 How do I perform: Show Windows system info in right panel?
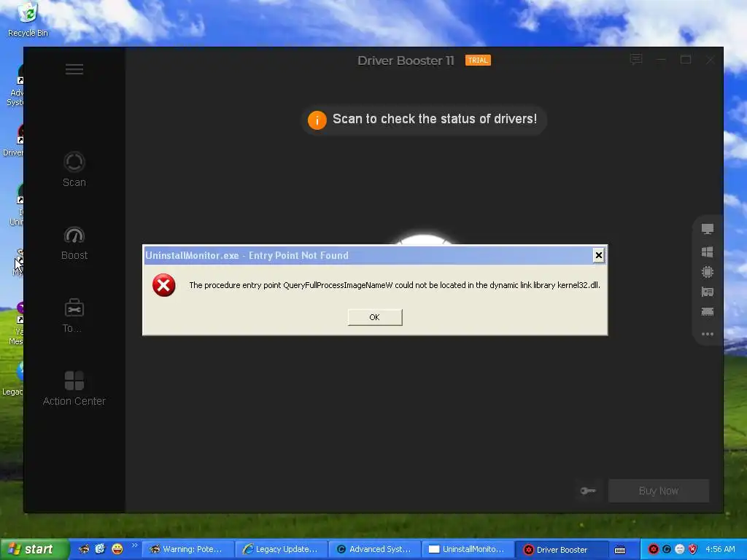708,252
